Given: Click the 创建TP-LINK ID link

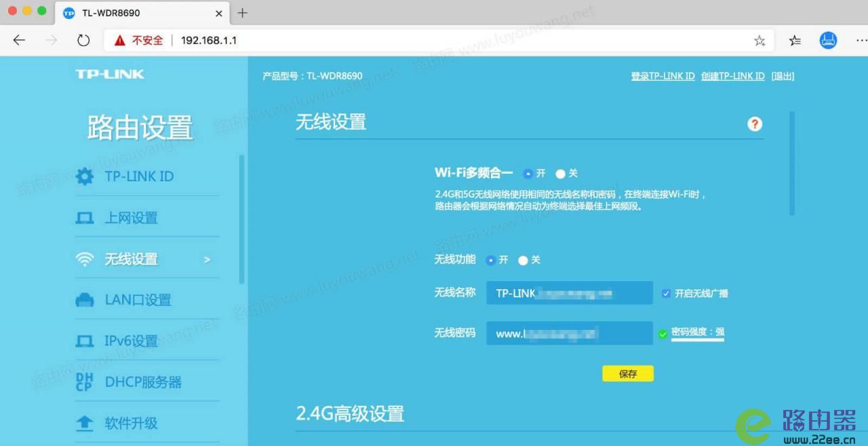Looking at the screenshot, I should tap(733, 76).
